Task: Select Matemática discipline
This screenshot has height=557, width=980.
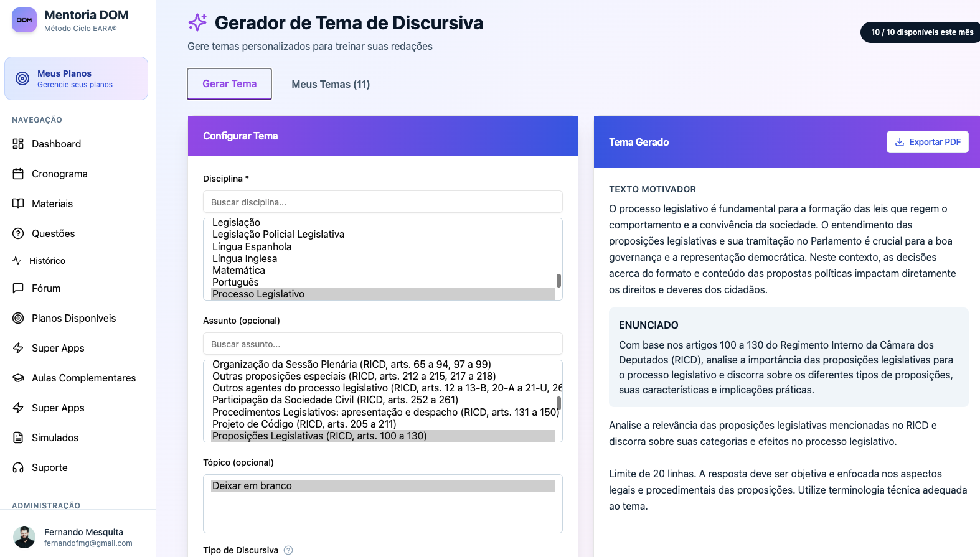Action: pyautogui.click(x=383, y=270)
